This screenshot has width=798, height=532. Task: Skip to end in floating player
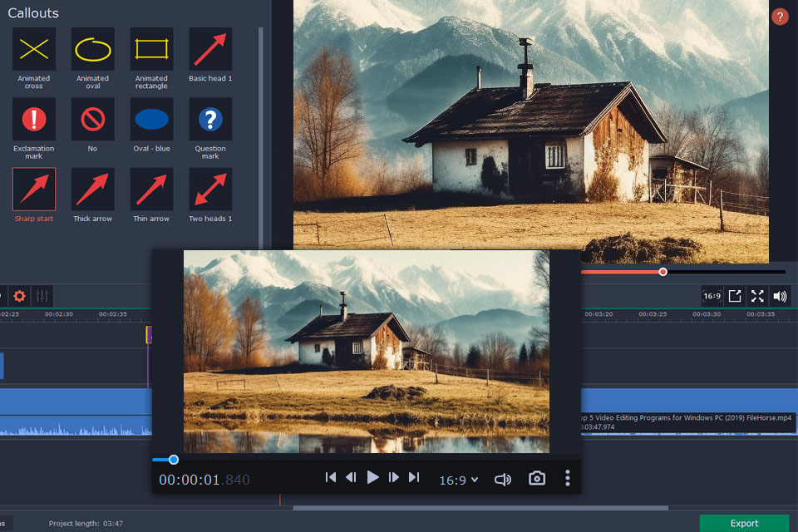coord(414,477)
